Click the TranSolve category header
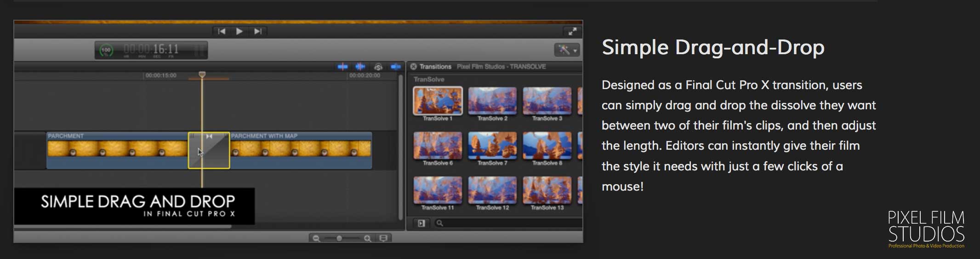 click(x=429, y=79)
